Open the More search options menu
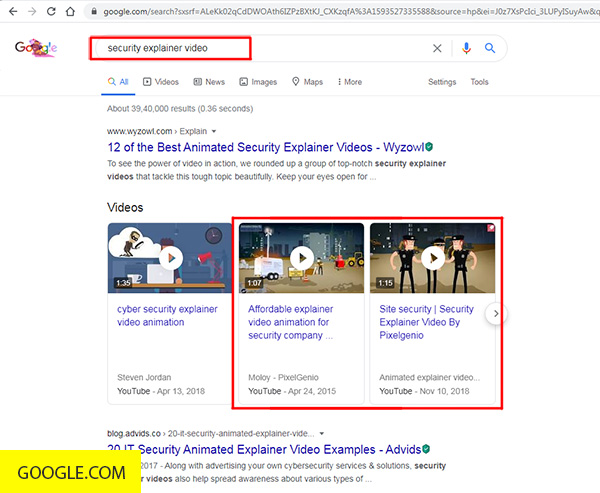 350,82
